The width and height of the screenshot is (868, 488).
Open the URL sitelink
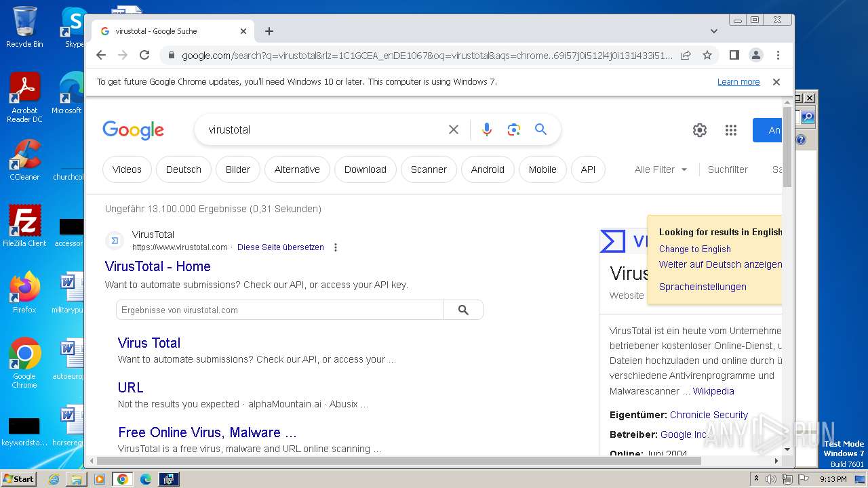(131, 388)
